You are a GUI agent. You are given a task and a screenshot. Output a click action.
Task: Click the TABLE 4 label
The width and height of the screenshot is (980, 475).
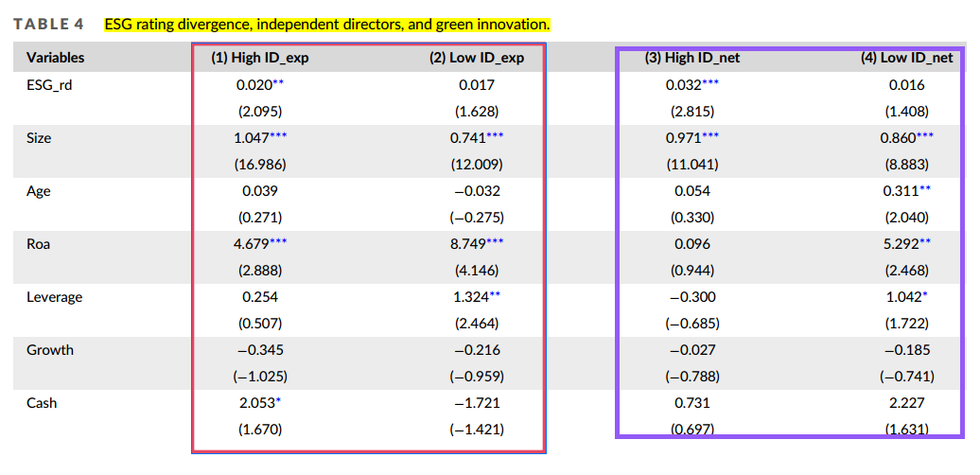pos(48,25)
